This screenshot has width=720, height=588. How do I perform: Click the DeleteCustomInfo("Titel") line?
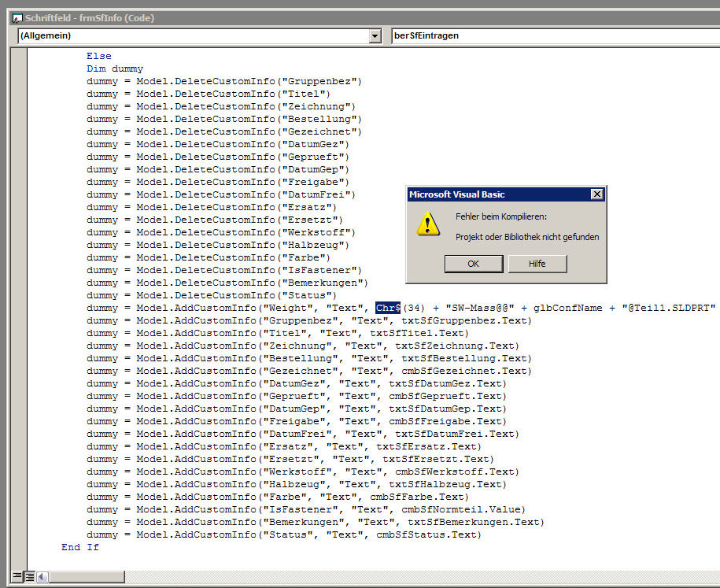pos(209,94)
